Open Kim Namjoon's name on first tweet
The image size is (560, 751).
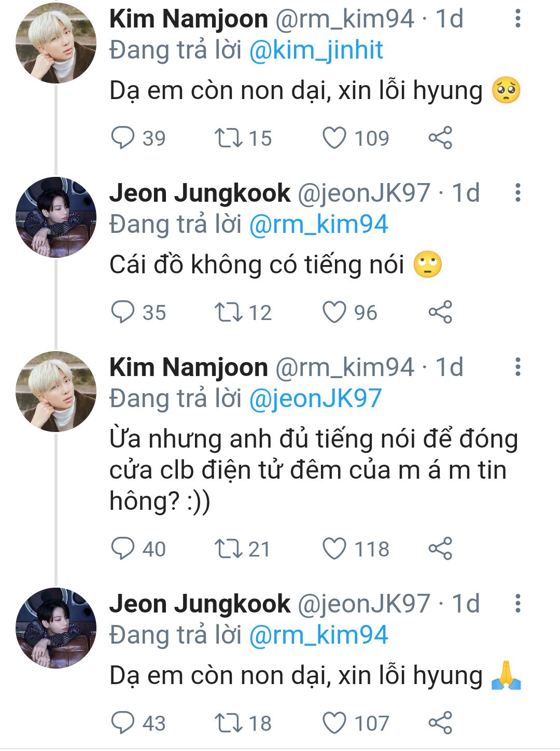(x=188, y=19)
